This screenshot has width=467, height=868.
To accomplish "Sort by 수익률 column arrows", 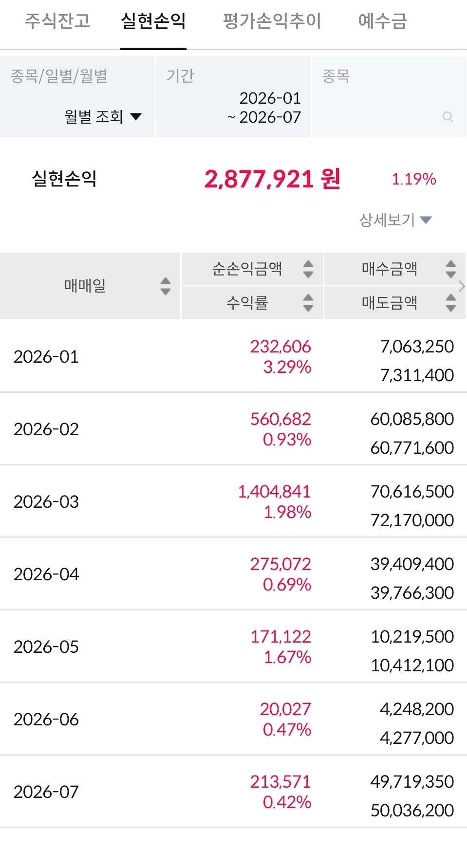I will pyautogui.click(x=308, y=302).
